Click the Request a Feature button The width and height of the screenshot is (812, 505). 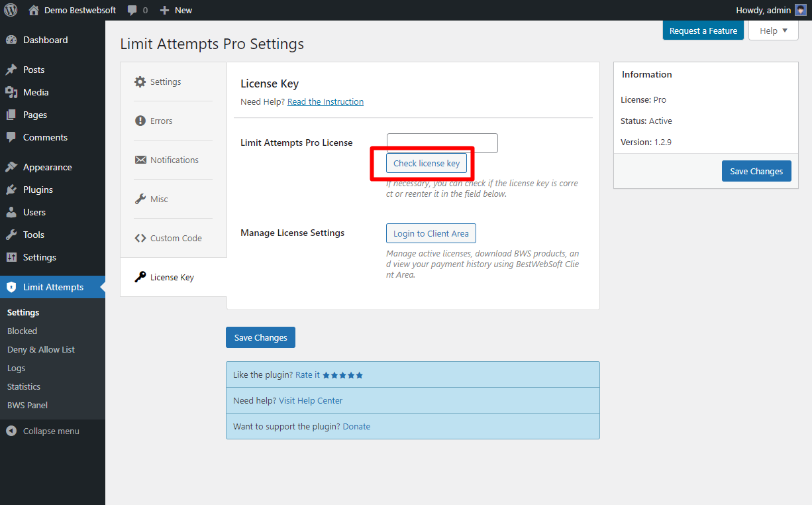(703, 30)
